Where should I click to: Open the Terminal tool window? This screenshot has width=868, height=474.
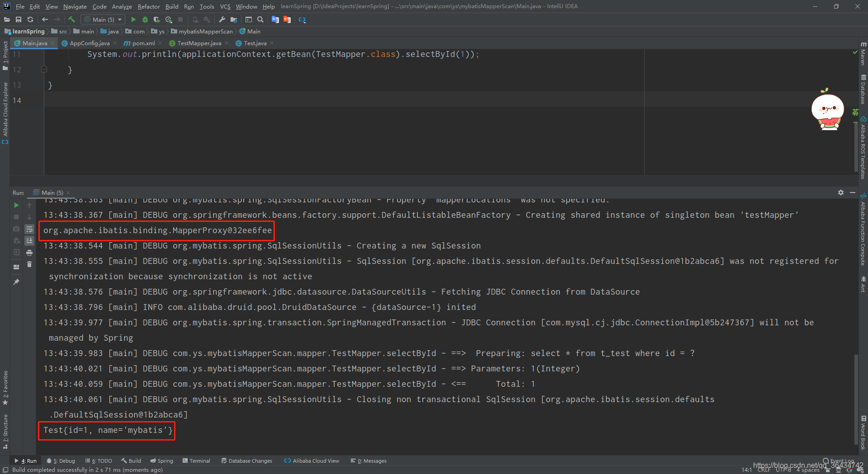coord(197,461)
